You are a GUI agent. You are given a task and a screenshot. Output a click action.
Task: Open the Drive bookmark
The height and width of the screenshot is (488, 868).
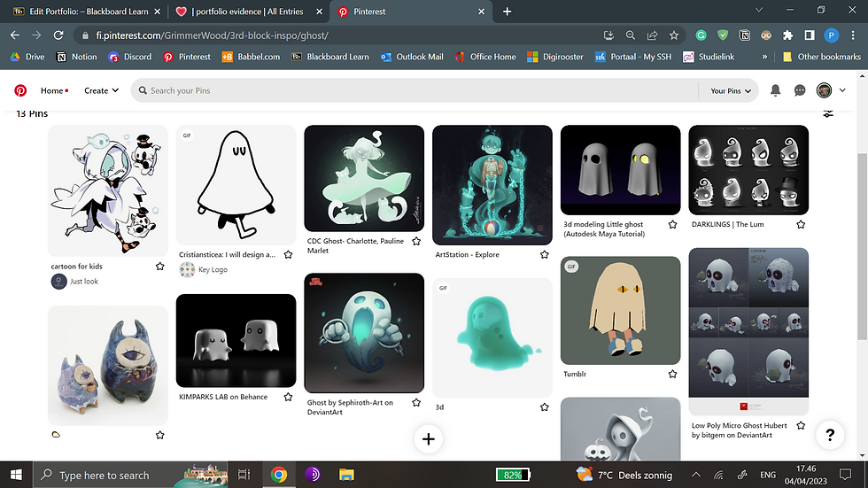coord(27,57)
